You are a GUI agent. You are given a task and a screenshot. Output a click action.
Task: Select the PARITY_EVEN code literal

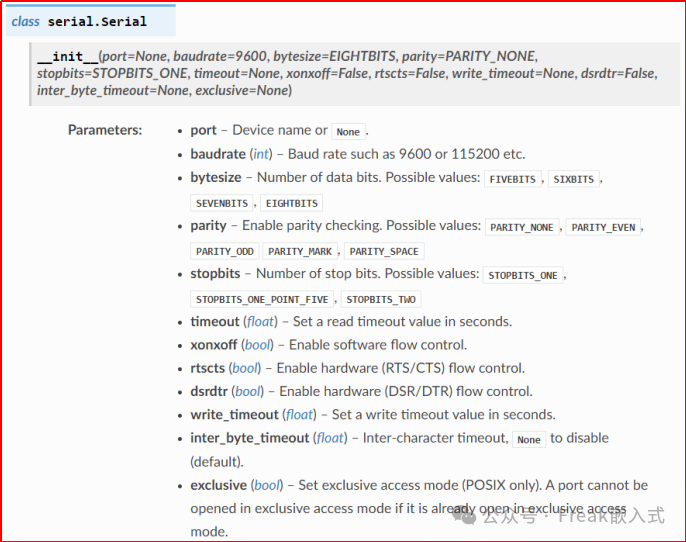pos(603,227)
